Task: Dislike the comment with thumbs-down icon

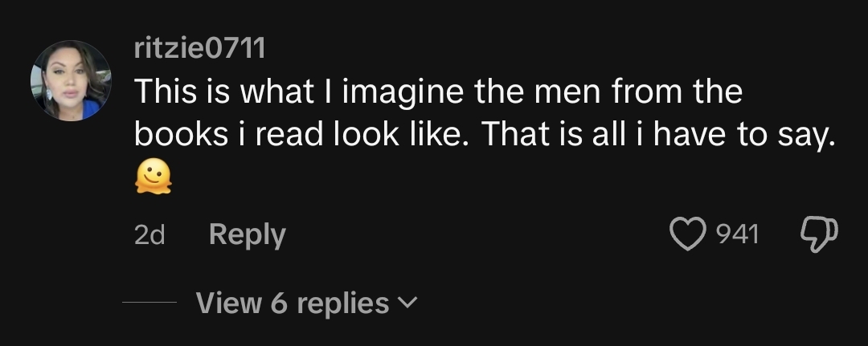Action: [819, 234]
